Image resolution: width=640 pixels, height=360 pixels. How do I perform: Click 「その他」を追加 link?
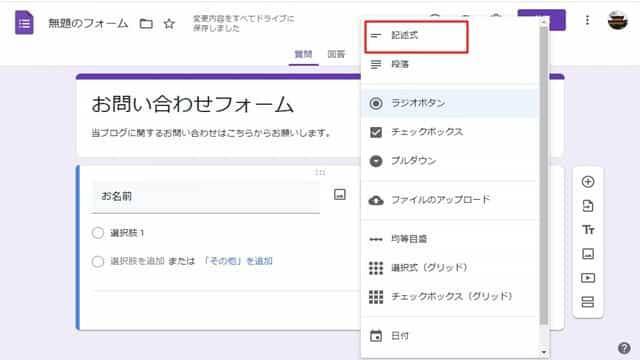(x=238, y=261)
